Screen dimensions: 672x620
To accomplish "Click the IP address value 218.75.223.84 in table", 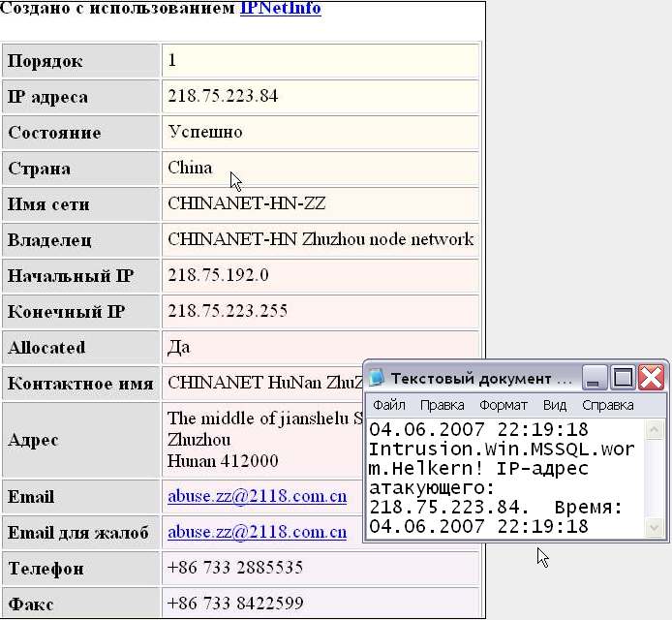I will coord(223,96).
